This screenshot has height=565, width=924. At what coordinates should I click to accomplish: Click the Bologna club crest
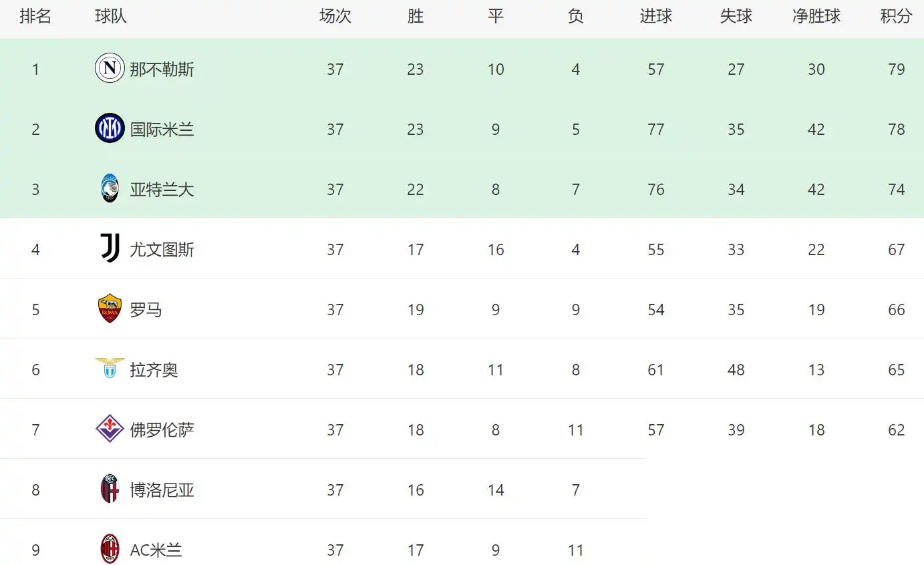pyautogui.click(x=110, y=489)
